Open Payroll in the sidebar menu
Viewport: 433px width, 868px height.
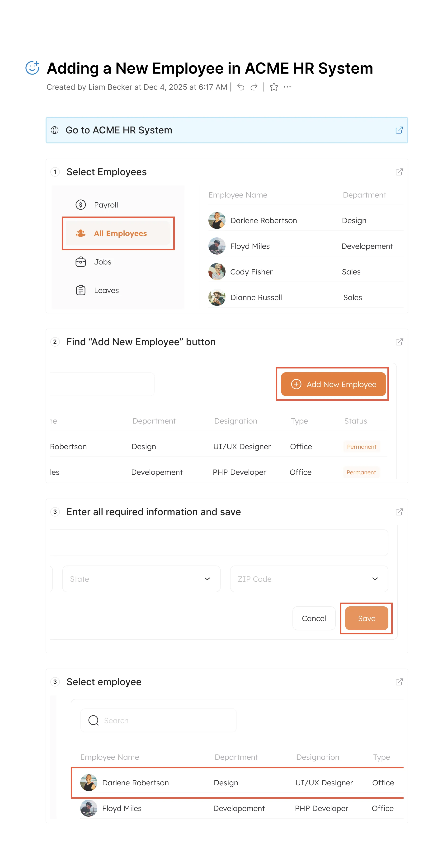(x=105, y=205)
